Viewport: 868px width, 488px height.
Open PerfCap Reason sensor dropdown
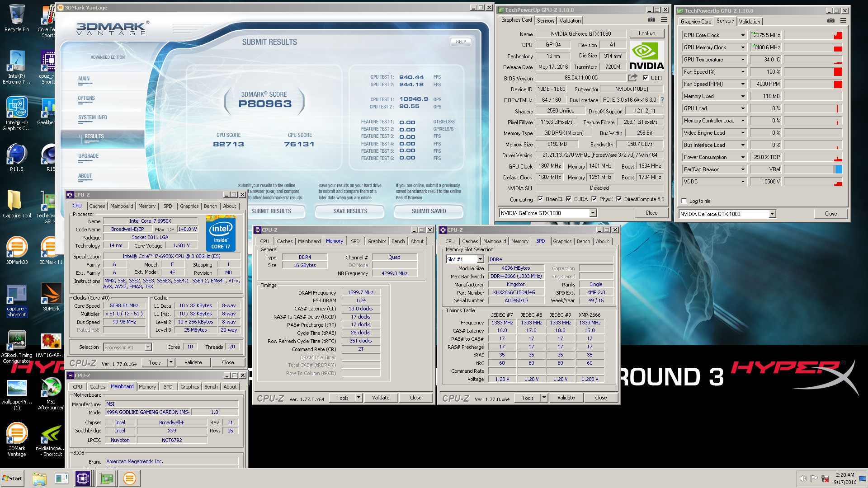coord(742,169)
